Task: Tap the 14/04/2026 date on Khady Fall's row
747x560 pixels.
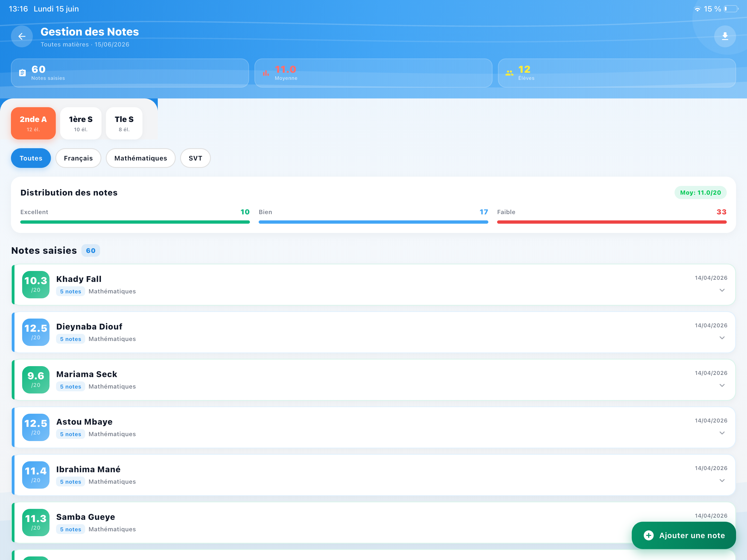Action: [711, 278]
